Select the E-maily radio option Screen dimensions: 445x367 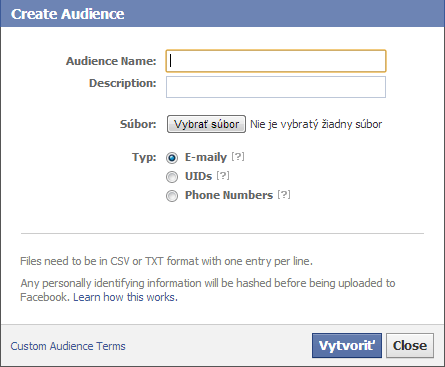pyautogui.click(x=172, y=158)
